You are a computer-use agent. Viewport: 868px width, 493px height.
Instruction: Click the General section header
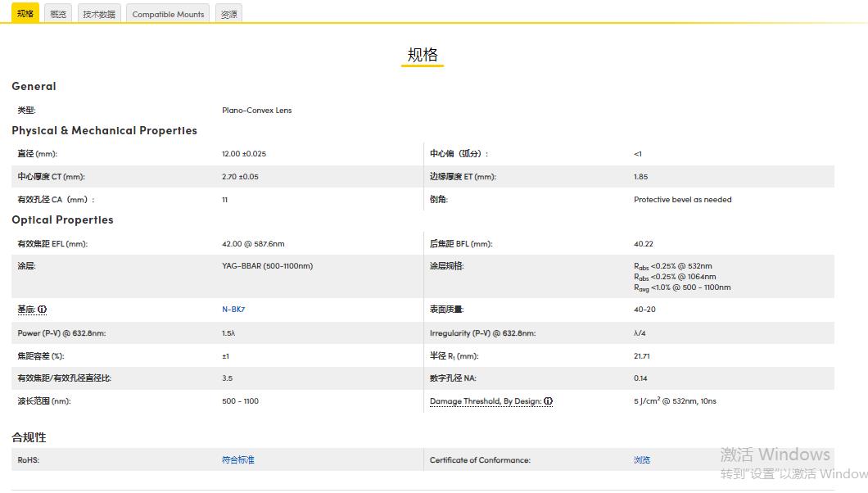click(34, 86)
